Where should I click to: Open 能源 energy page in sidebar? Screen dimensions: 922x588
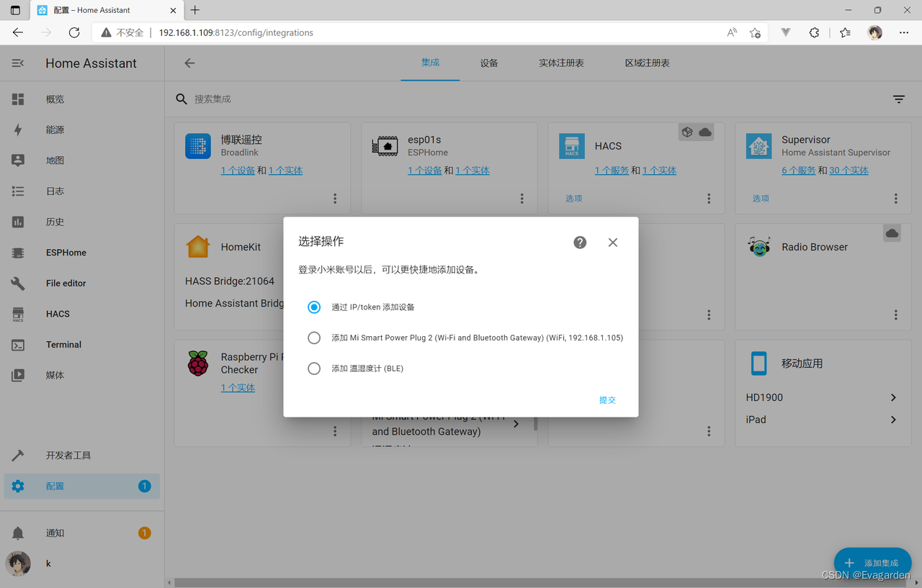coord(82,130)
